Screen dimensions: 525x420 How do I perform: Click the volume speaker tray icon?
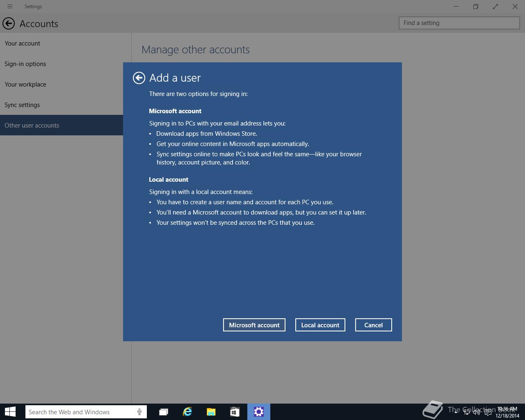coord(477,412)
